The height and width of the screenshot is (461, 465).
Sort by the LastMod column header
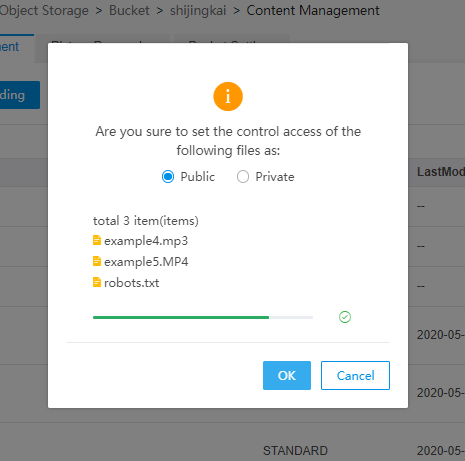point(441,172)
